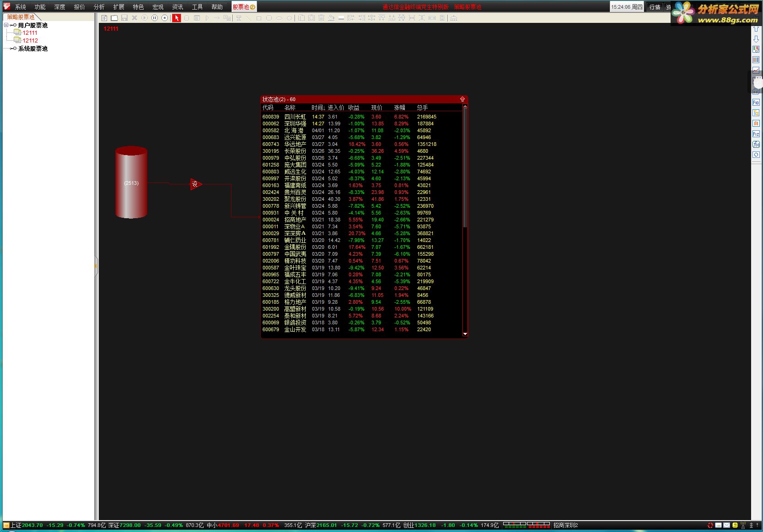
Task: Click the F10 sidebar icon
Action: coord(756,102)
